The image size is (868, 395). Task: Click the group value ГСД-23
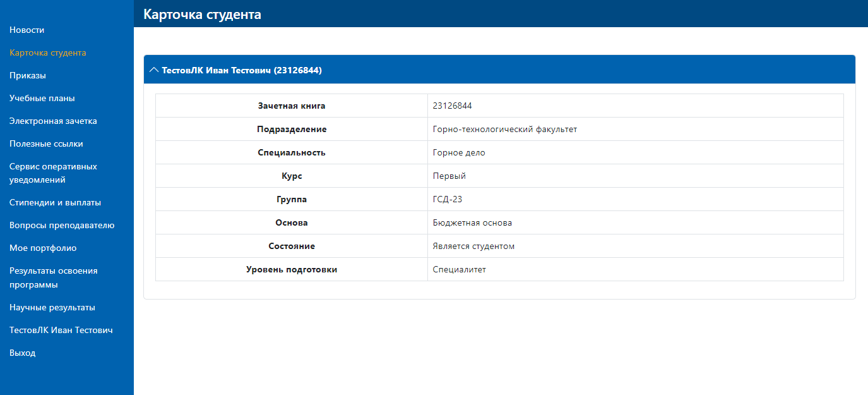click(x=448, y=199)
